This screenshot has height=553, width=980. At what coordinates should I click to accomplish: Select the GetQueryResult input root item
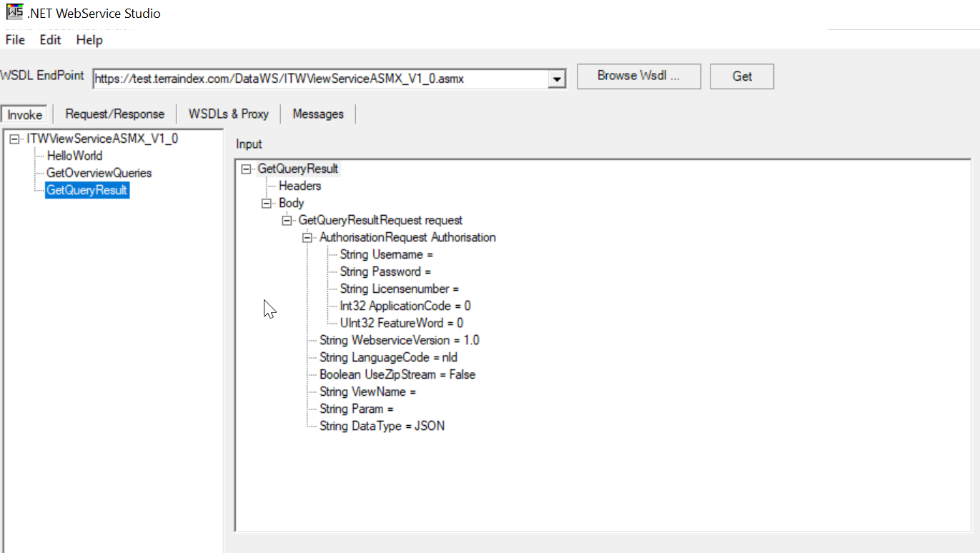coord(297,169)
